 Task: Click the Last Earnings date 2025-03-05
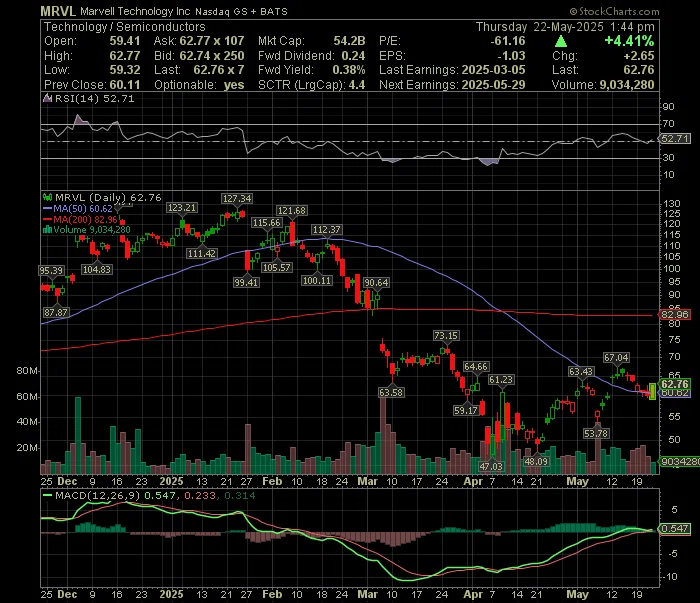click(493, 70)
